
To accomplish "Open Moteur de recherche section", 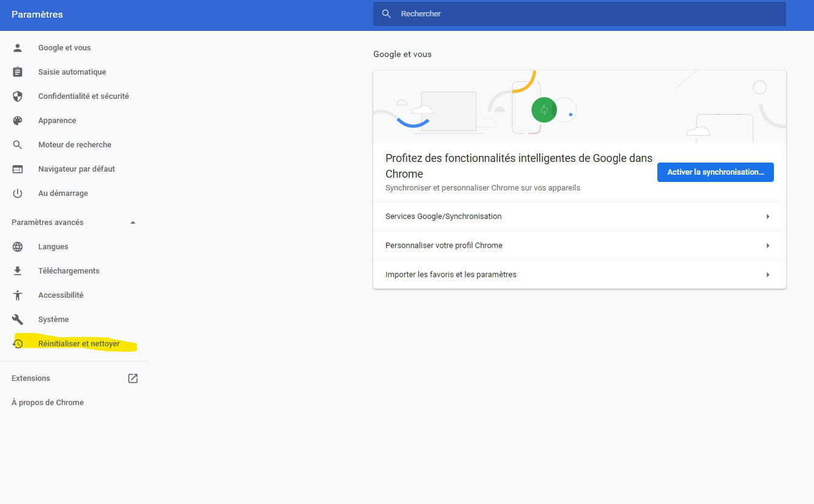I will [x=75, y=145].
